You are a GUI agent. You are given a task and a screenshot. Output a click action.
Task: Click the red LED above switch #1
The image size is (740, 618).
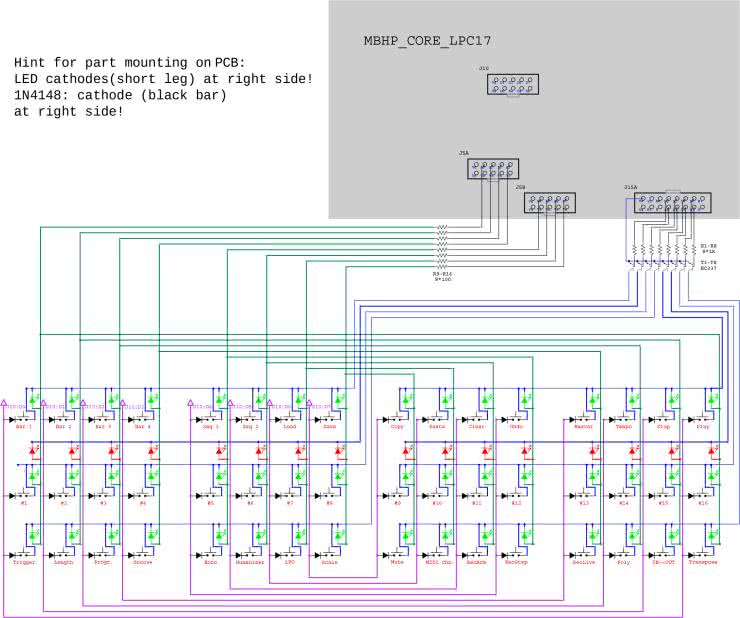(x=32, y=452)
